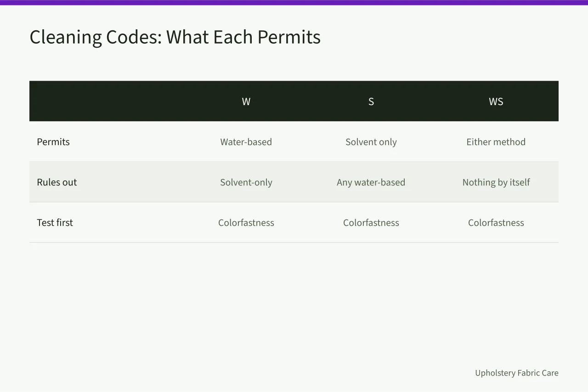This screenshot has height=392, width=588.
Task: Click 'Colorfastness' in the W column
Action: tap(246, 223)
